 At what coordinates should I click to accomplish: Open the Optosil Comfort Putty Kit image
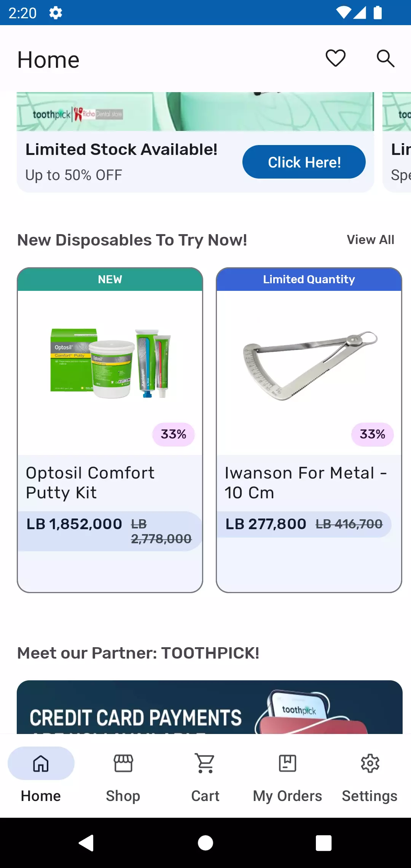pos(110,364)
